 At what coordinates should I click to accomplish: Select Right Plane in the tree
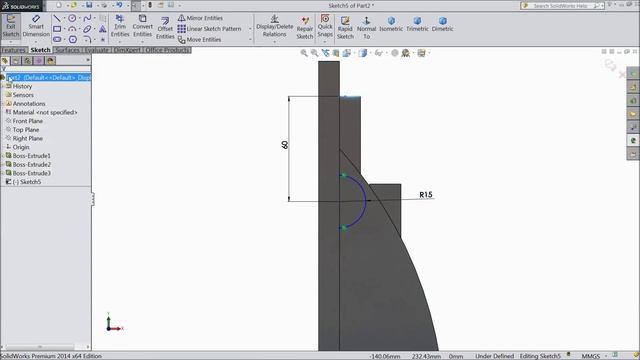(24, 138)
